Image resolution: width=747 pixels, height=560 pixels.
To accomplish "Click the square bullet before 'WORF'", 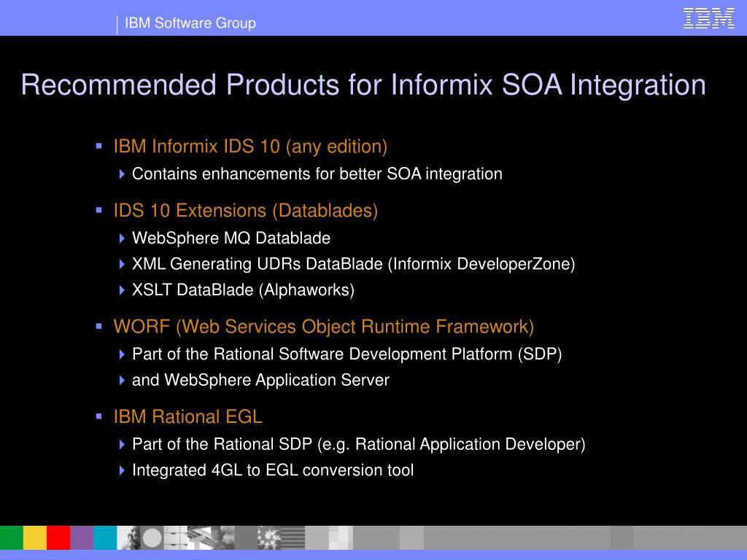I will [99, 326].
